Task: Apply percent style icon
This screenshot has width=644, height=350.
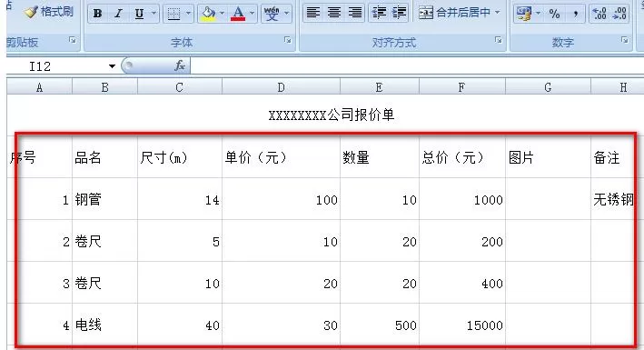Action: [554, 14]
